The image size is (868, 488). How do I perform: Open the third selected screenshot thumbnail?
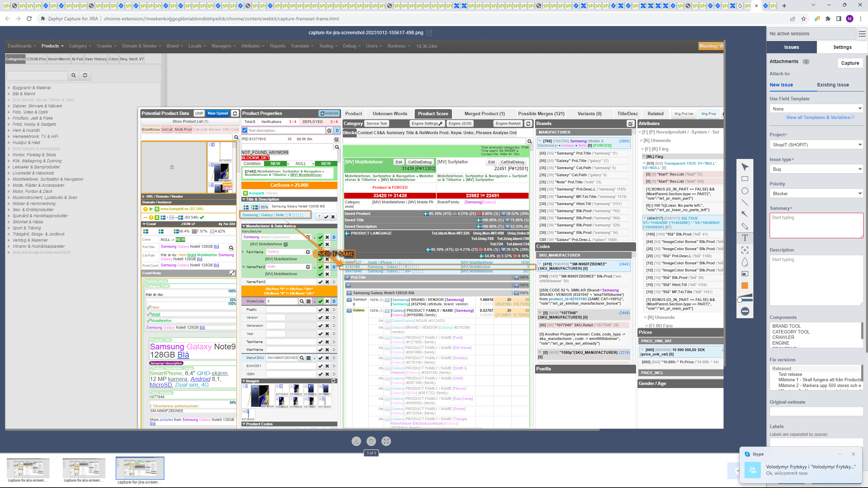point(140,468)
